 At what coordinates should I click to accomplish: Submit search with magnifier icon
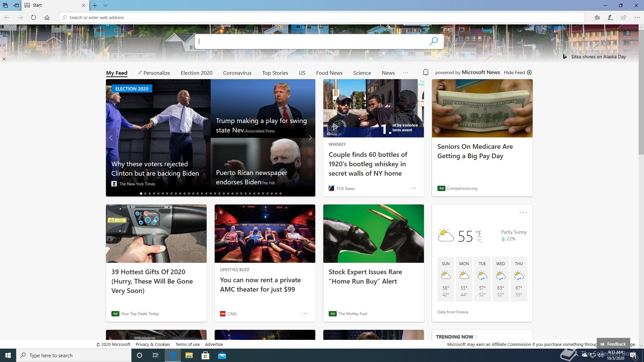point(433,41)
